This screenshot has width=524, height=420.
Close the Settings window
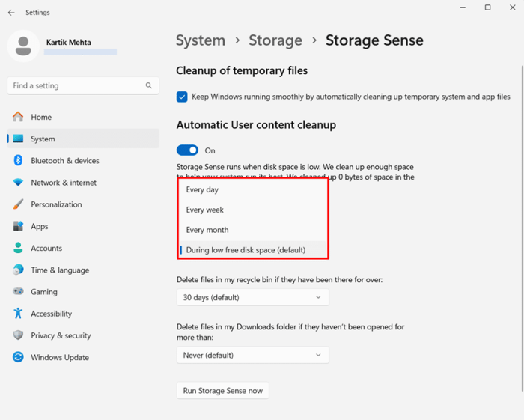click(512, 7)
